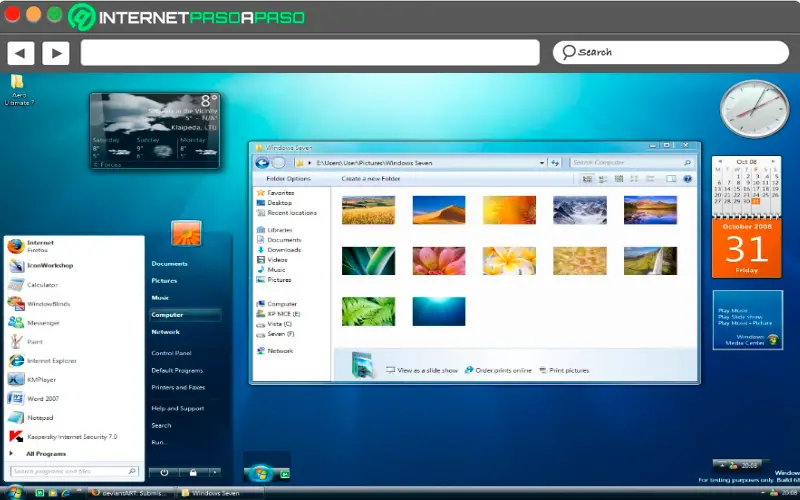This screenshot has width=800, height=500.
Task: Open address bar history dropdown arrow
Action: pos(541,163)
